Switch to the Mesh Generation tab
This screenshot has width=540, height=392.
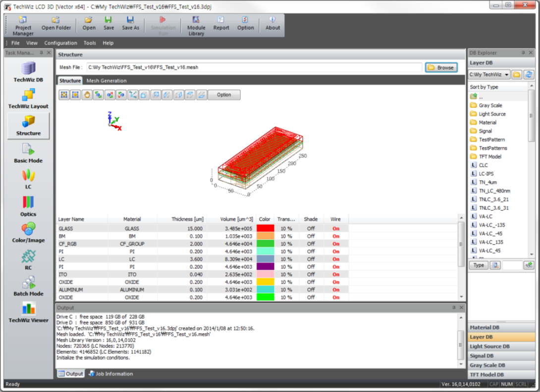[107, 81]
